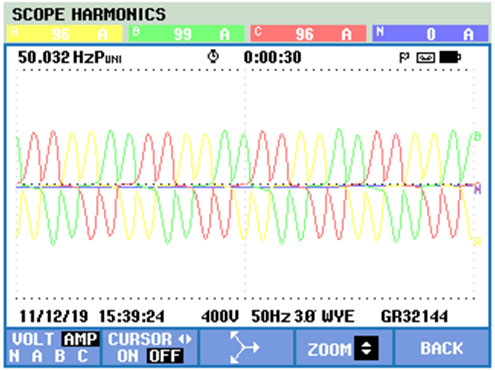This screenshot has height=370, width=495.
Task: Click the recording tape icon
Action: coord(425,58)
